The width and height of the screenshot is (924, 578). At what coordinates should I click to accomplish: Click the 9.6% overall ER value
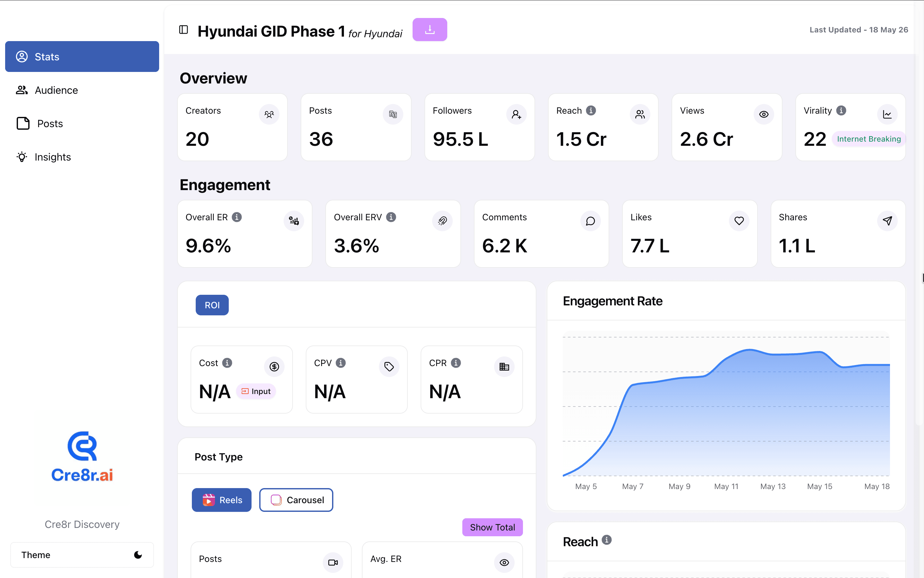pyautogui.click(x=208, y=245)
